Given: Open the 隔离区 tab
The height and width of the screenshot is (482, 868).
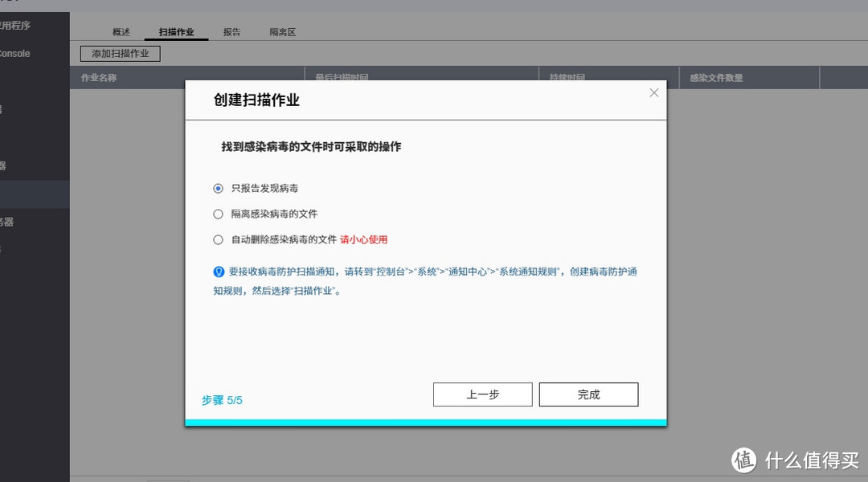Looking at the screenshot, I should tap(282, 32).
